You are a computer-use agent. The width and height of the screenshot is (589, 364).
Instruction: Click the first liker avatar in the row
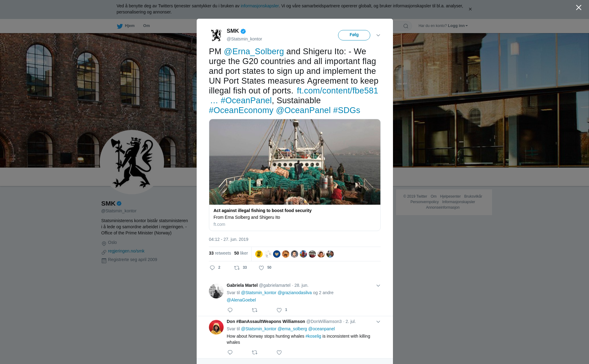coord(259,254)
